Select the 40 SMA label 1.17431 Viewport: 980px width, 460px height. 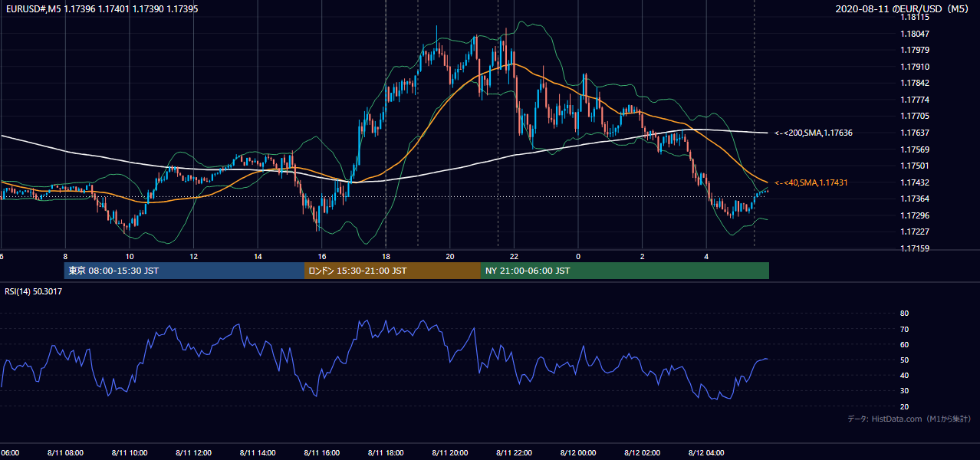[811, 182]
